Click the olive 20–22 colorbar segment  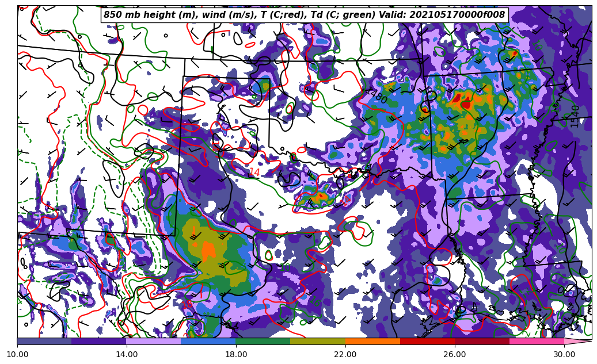coord(318,341)
